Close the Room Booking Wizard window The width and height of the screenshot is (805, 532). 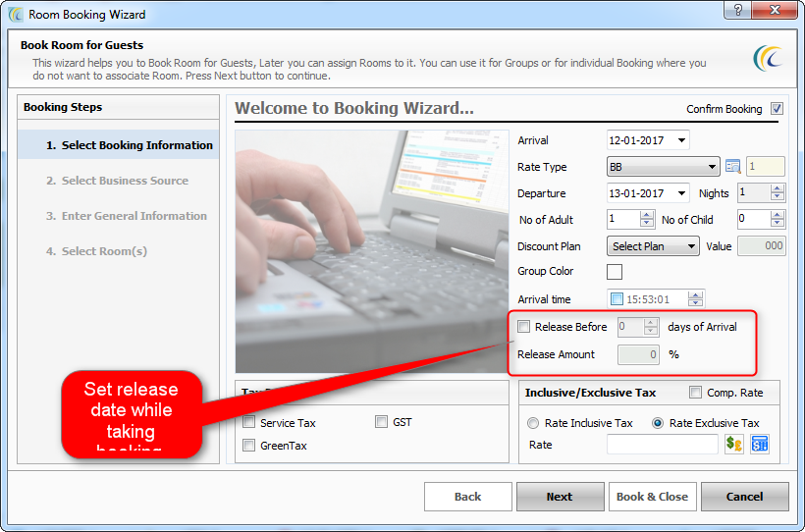pyautogui.click(x=776, y=10)
